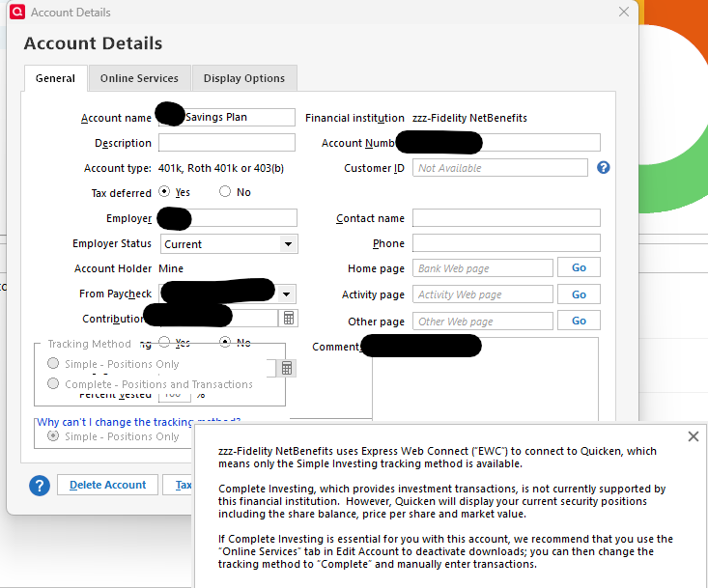Viewport: 708px width, 588px height.
Task: Click the Contact name field
Action: click(506, 218)
